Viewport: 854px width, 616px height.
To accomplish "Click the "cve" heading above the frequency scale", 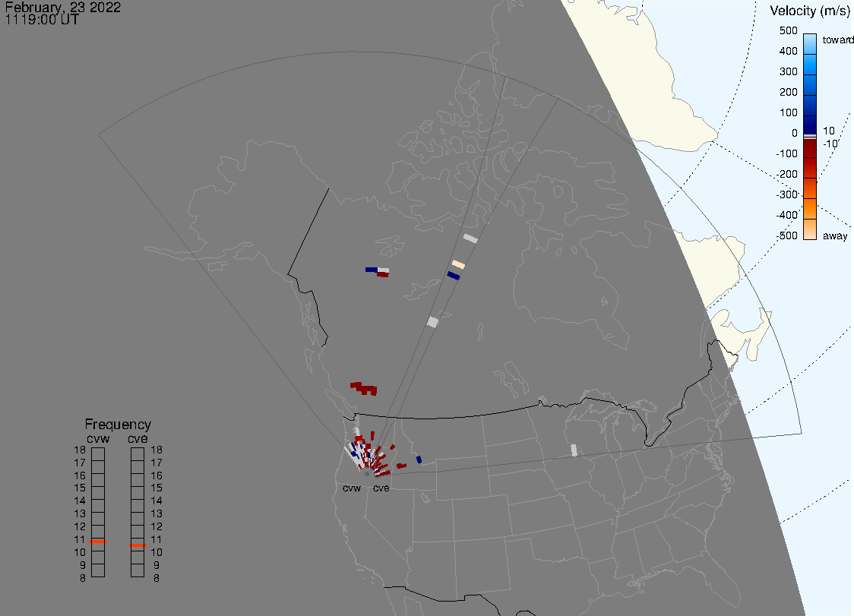I will [x=138, y=439].
